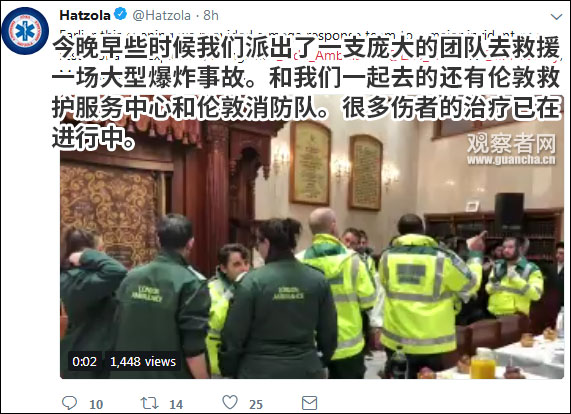This screenshot has height=414, width=571.
Task: Click the 0:02 video duration badge
Action: pyautogui.click(x=84, y=362)
